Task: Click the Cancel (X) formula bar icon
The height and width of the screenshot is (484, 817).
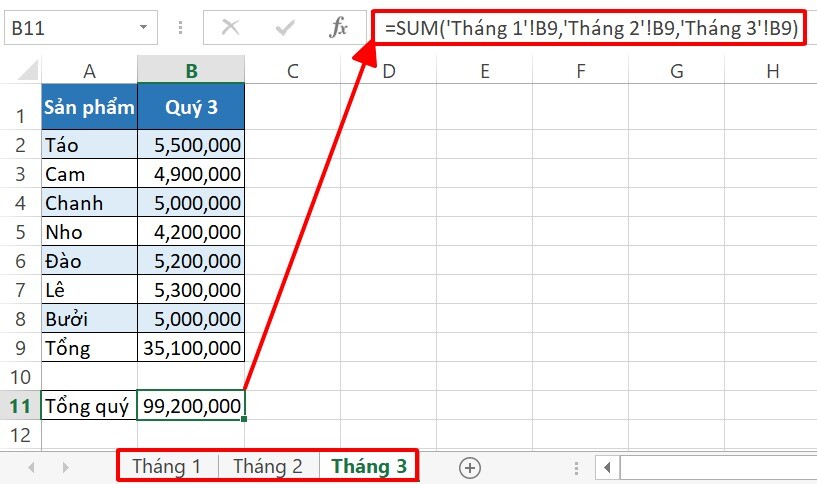Action: pyautogui.click(x=230, y=27)
